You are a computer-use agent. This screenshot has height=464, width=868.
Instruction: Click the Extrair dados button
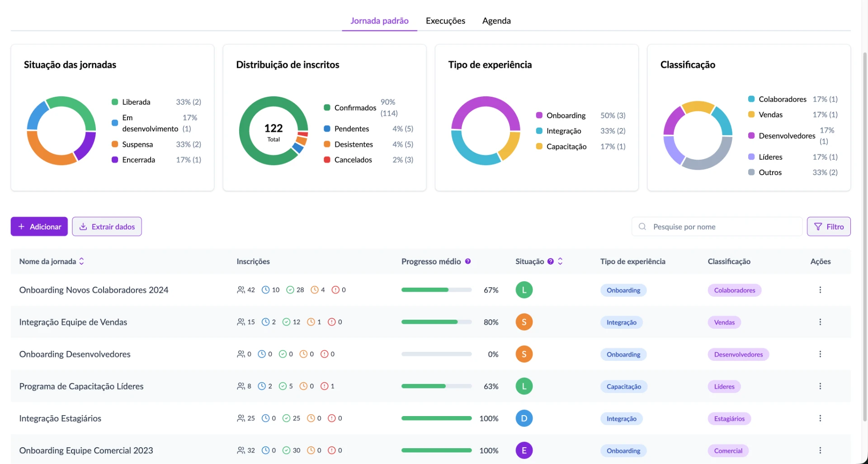point(107,227)
